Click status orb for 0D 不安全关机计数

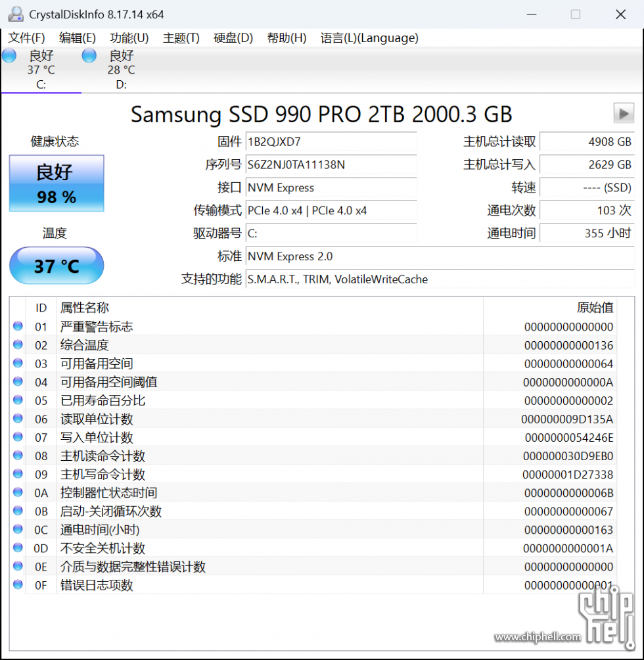pyautogui.click(x=18, y=548)
